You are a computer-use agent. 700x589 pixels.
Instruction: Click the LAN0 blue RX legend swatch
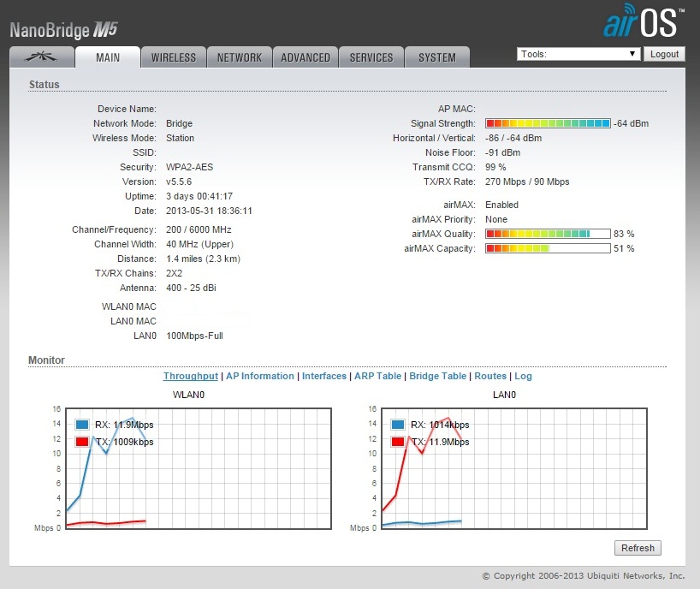point(398,425)
